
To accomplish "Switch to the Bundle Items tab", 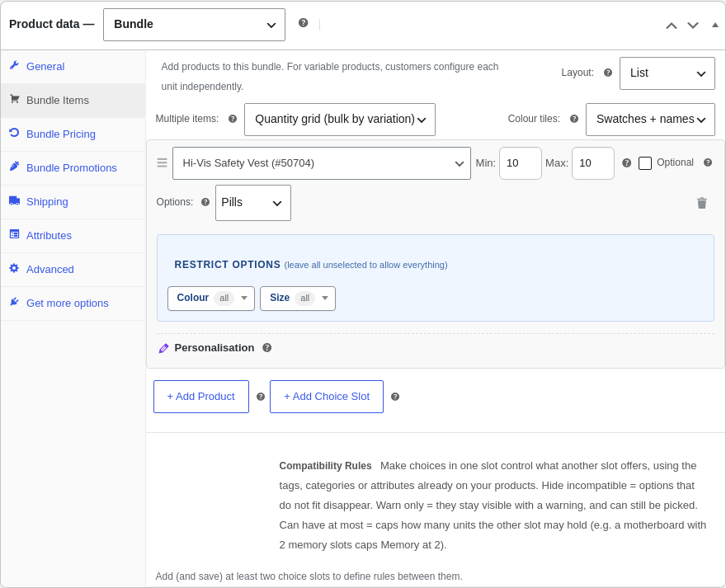I will 73,101.
